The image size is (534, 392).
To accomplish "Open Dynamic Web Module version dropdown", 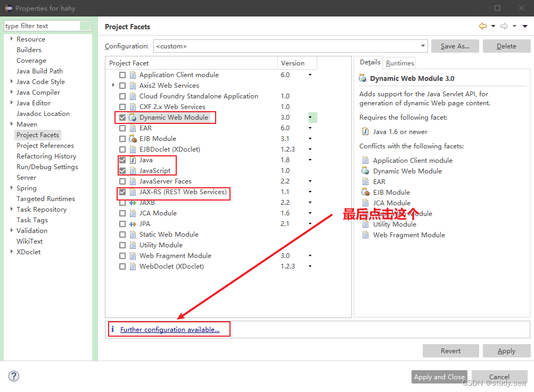I will click(x=310, y=118).
